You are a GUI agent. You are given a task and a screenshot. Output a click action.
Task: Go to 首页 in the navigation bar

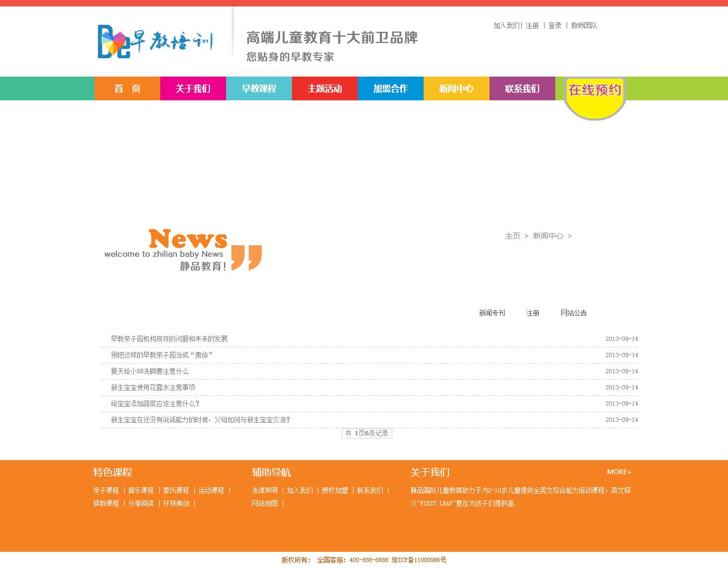click(x=127, y=88)
